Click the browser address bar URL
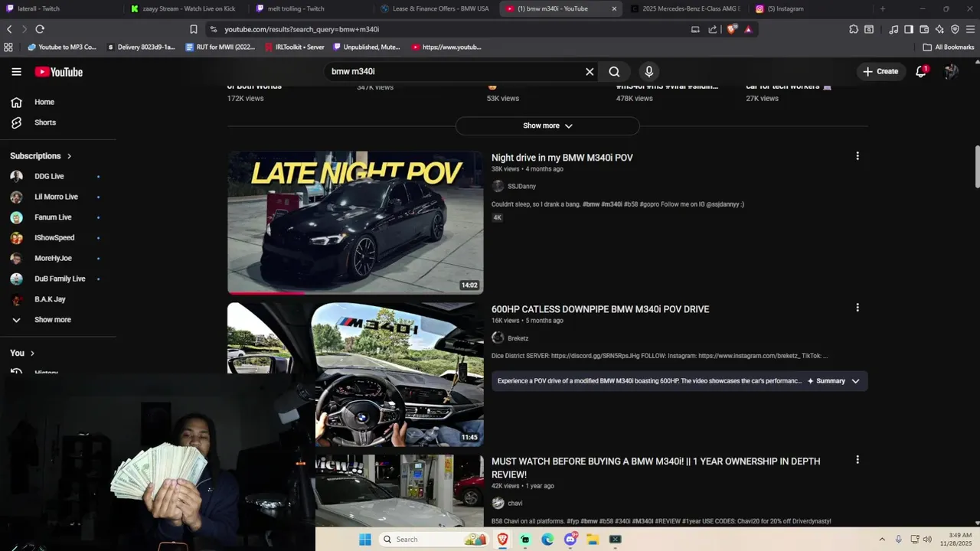This screenshot has height=551, width=980. (302, 29)
